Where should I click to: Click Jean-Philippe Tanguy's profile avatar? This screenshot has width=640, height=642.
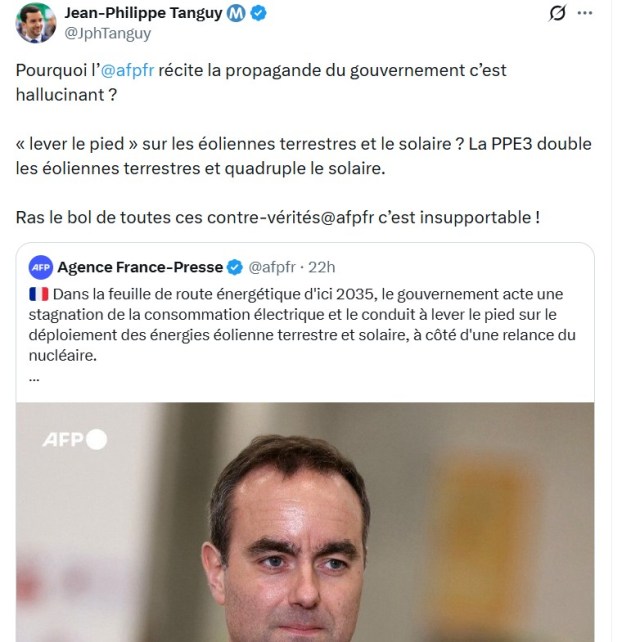click(x=36, y=23)
